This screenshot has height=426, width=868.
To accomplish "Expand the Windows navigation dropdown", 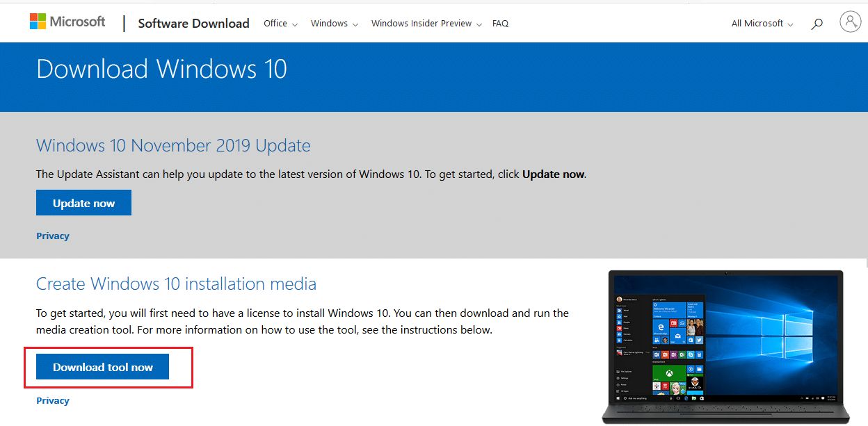I will 334,24.
